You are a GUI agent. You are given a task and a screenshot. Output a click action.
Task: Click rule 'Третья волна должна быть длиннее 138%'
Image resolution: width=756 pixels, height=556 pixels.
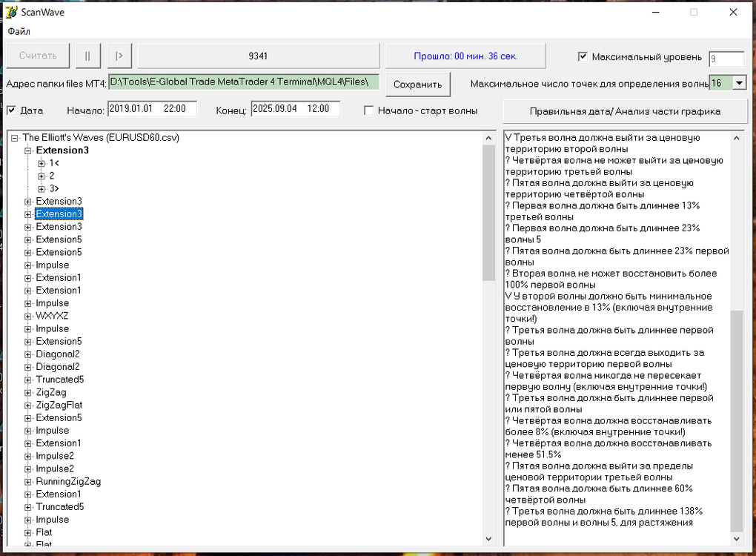click(x=604, y=517)
